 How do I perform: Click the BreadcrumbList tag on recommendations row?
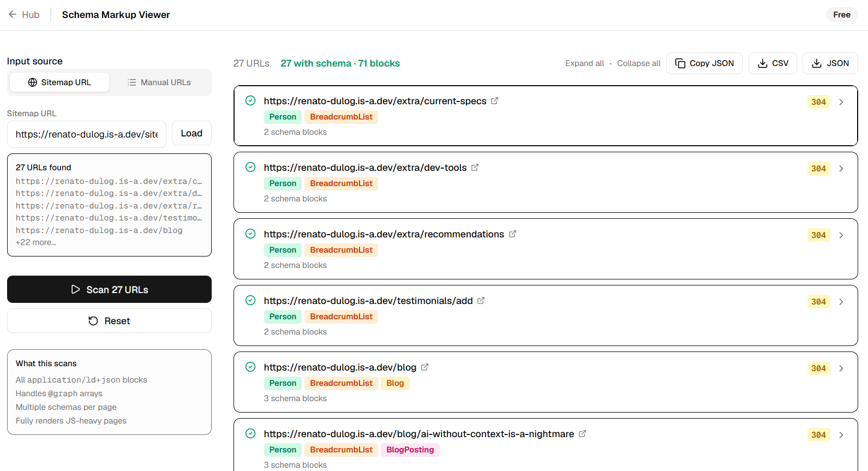coord(342,250)
